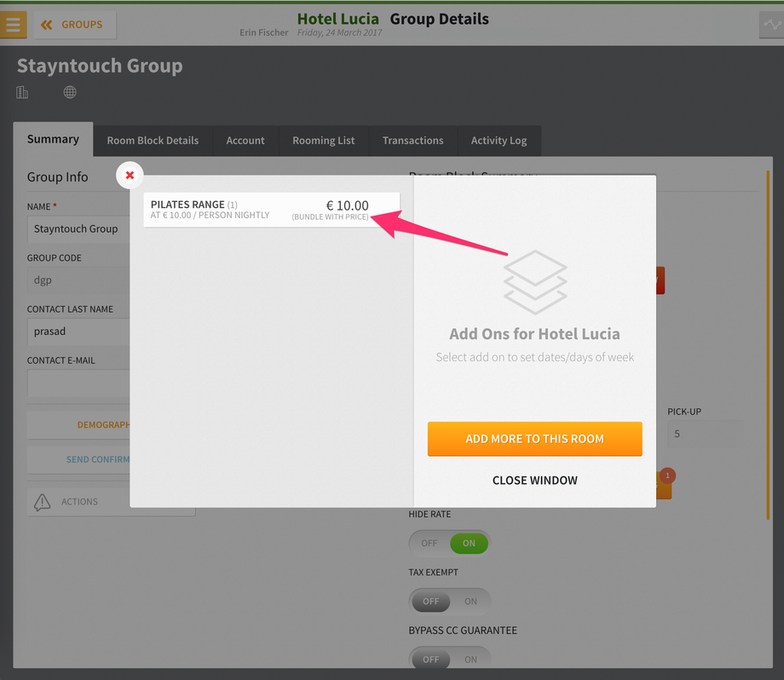This screenshot has width=784, height=680.
Task: Click the building company icon under the group name
Action: coord(22,92)
